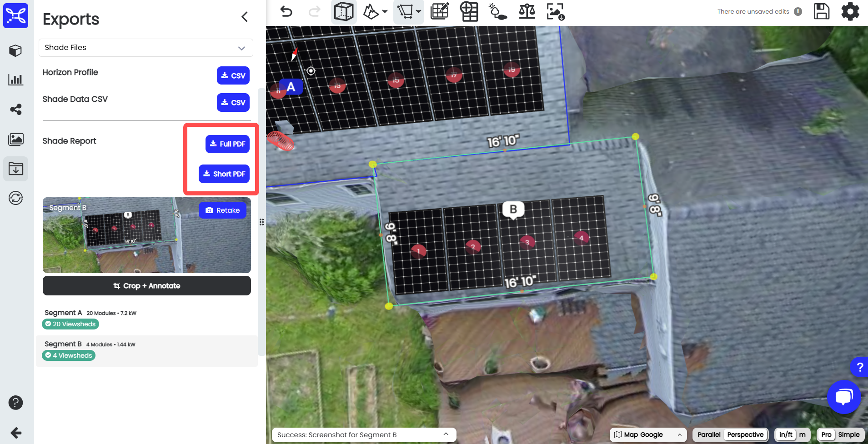This screenshot has height=444, width=868.
Task: Open the live chat bubble
Action: [844, 397]
